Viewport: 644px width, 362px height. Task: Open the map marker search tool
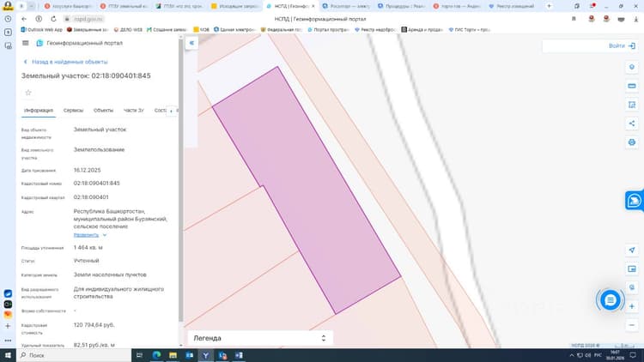click(x=632, y=67)
